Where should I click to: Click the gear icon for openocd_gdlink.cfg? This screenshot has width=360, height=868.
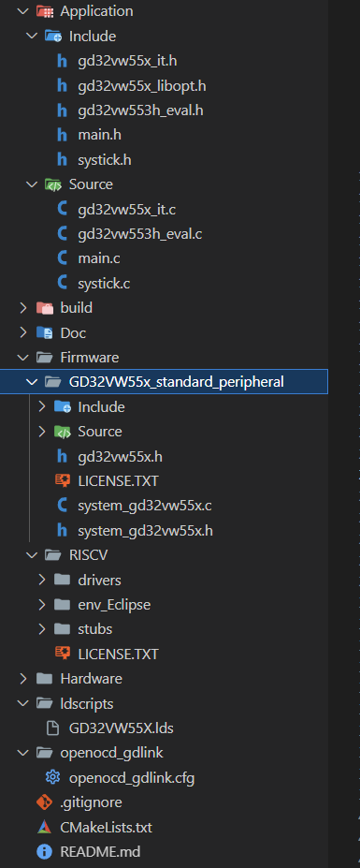pyautogui.click(x=53, y=778)
